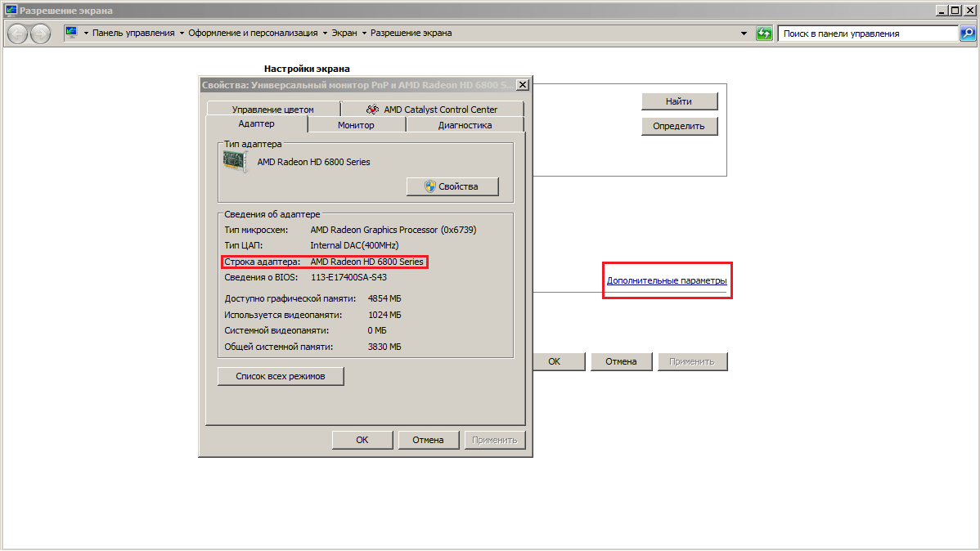
Task: Click Применить in the screen resolution window
Action: [692, 361]
